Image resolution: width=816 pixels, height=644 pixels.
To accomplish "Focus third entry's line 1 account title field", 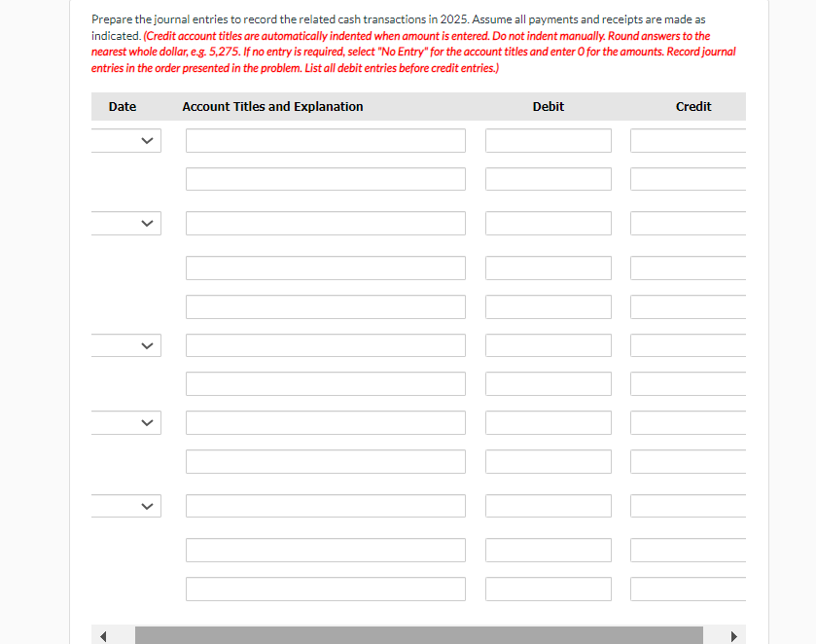I will [x=326, y=345].
